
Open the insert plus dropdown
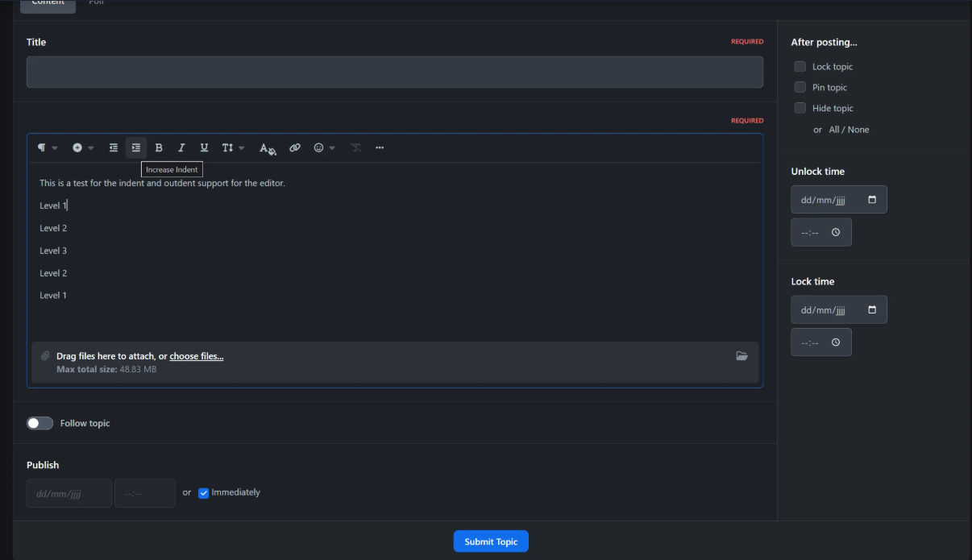coord(83,148)
